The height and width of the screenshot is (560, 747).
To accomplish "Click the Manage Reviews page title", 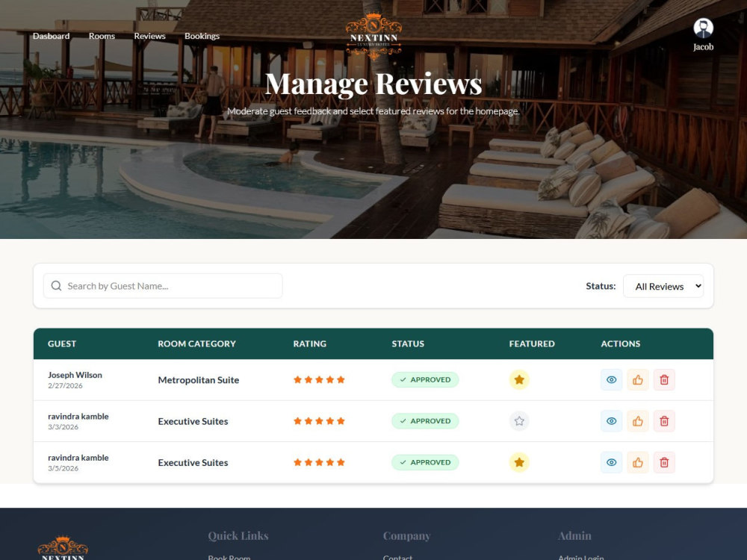I will point(373,84).
